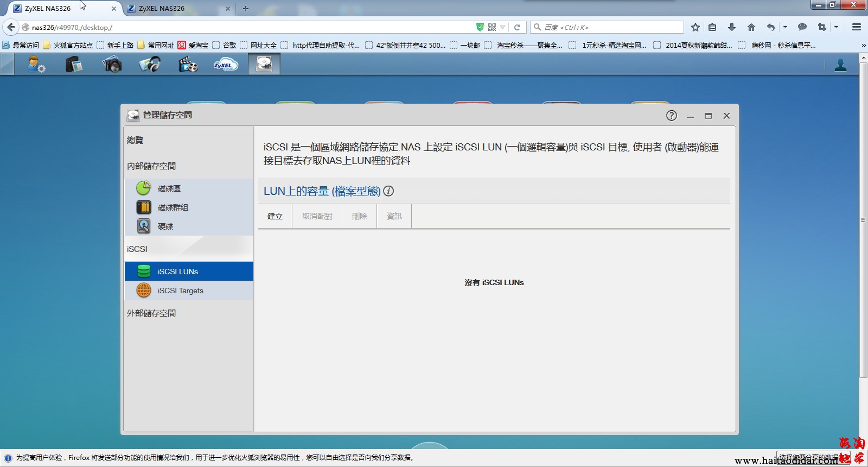Go to 總覽 overview page
This screenshot has height=467, width=868.
coord(135,140)
